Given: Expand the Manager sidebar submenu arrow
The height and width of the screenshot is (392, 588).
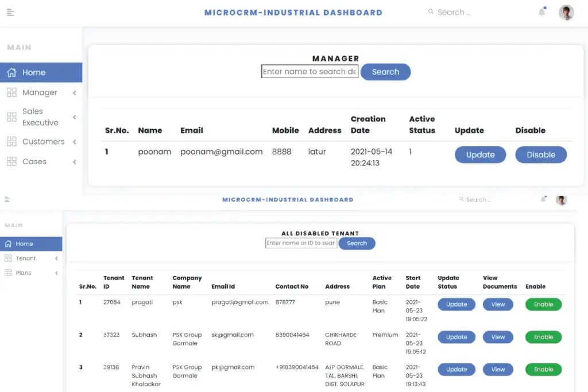Looking at the screenshot, I should click(x=75, y=93).
